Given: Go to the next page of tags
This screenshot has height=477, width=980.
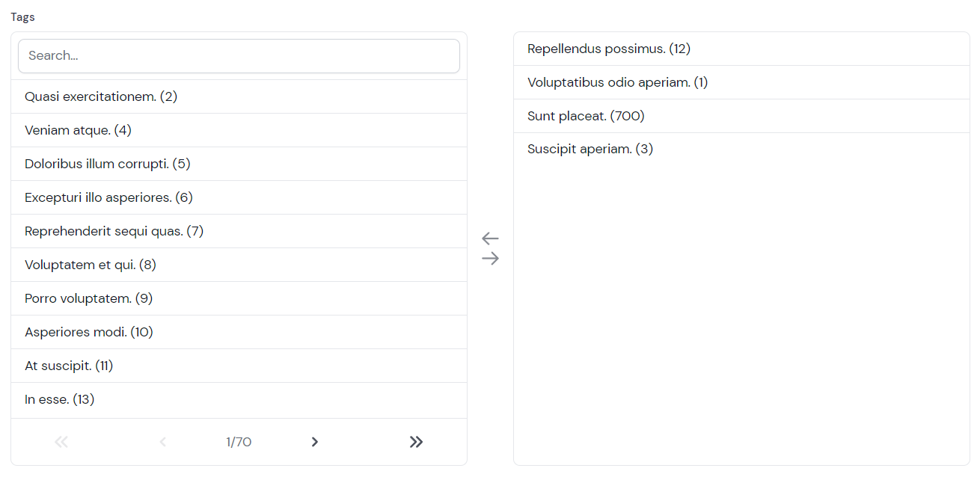Looking at the screenshot, I should tap(315, 442).
